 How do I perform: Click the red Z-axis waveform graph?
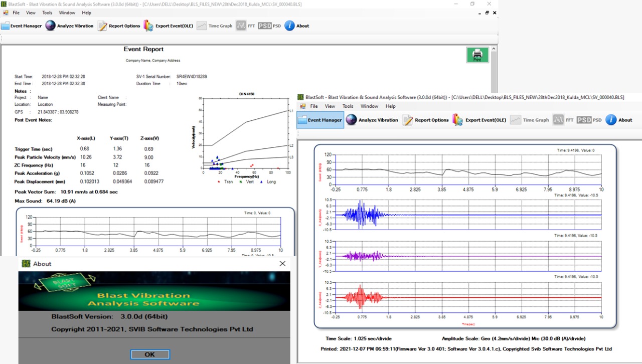[x=468, y=297]
